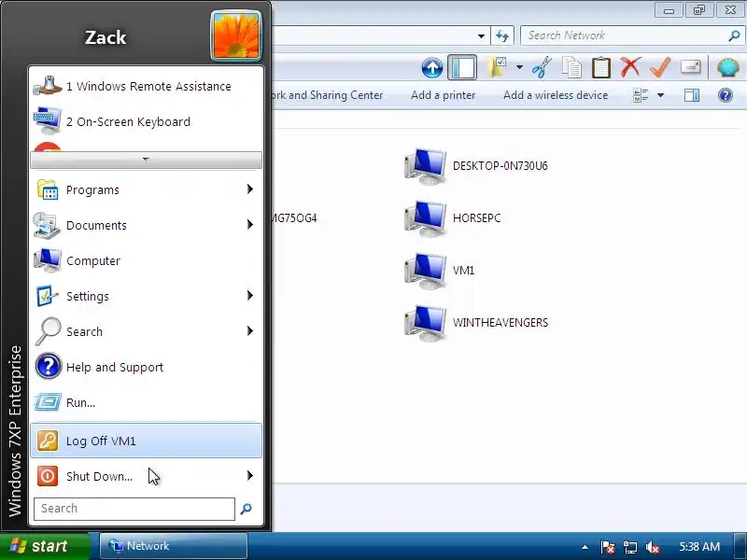Click the Start menu search field
Viewport: 747px width, 560px height.
[134, 509]
